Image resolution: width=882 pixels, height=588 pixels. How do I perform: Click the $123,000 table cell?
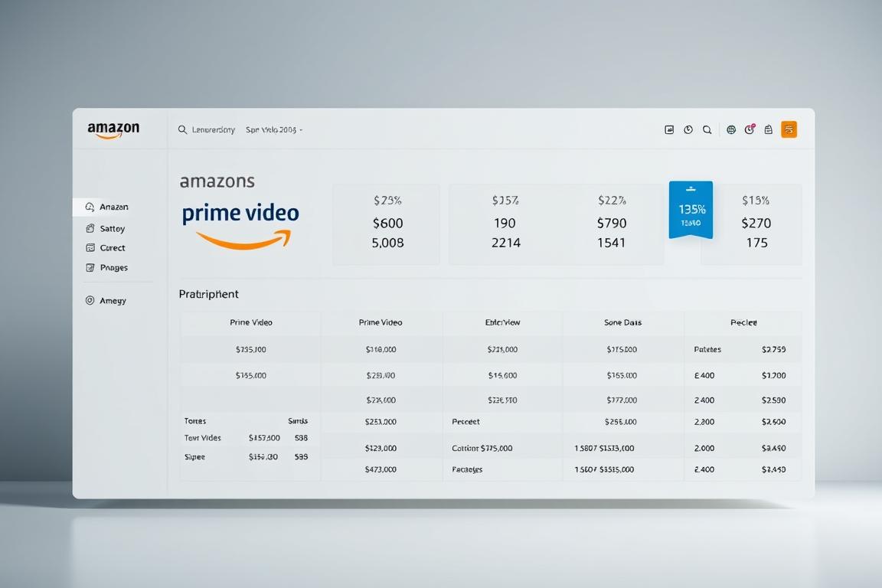coord(381,449)
